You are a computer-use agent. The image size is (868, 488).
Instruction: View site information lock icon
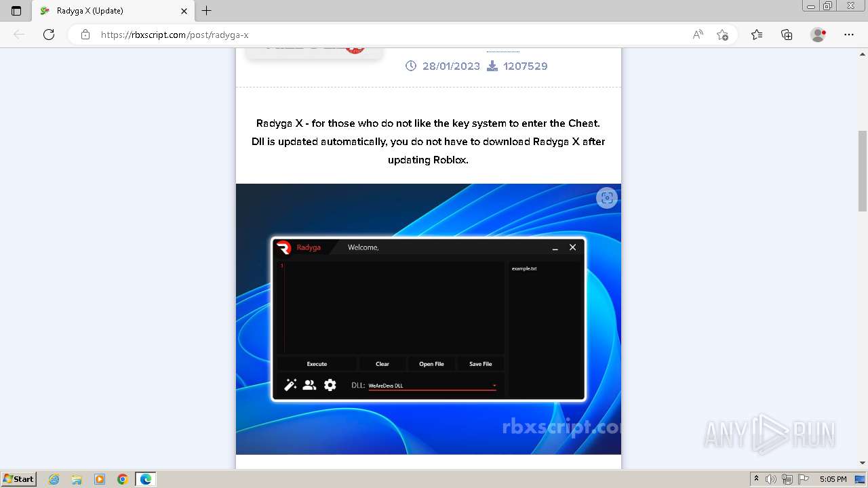click(85, 35)
